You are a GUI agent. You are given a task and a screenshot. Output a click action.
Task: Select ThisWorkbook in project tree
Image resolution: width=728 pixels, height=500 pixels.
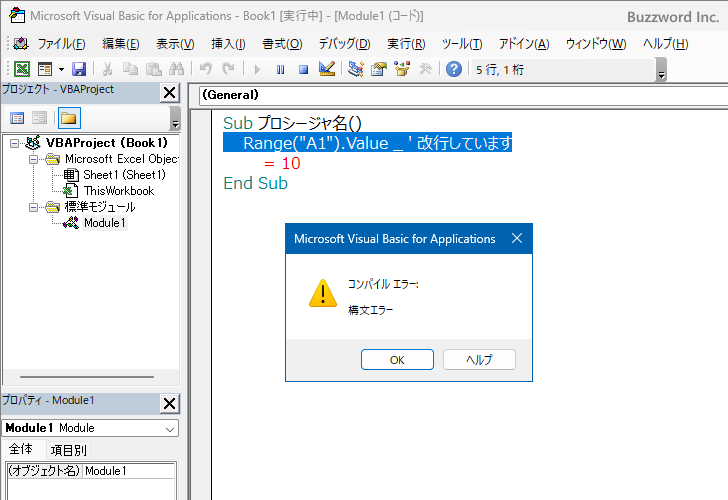[x=119, y=191]
